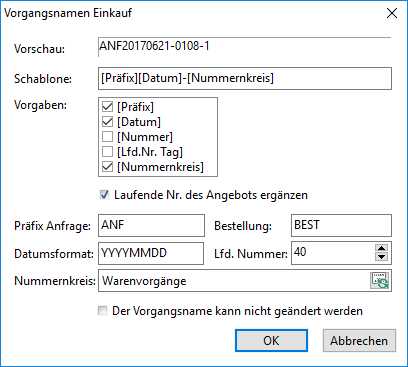The image size is (408, 367).
Task: Click the Datumsformat label
Action: [x=54, y=254]
